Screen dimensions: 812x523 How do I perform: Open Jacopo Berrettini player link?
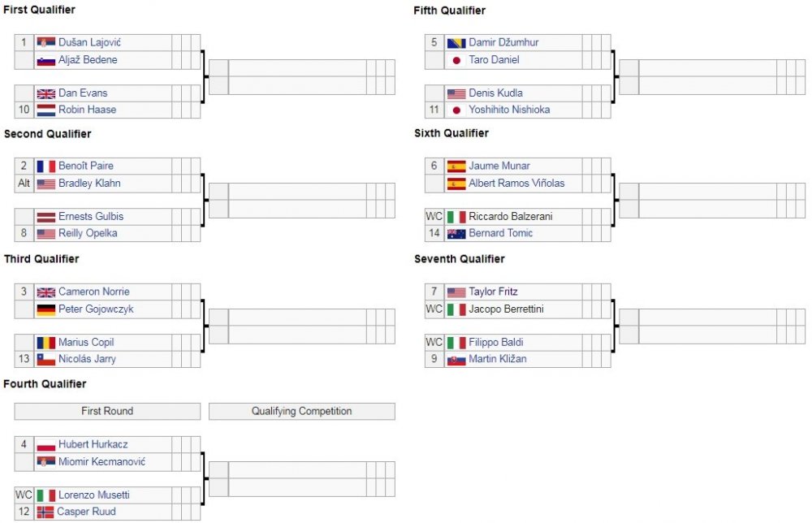506,309
